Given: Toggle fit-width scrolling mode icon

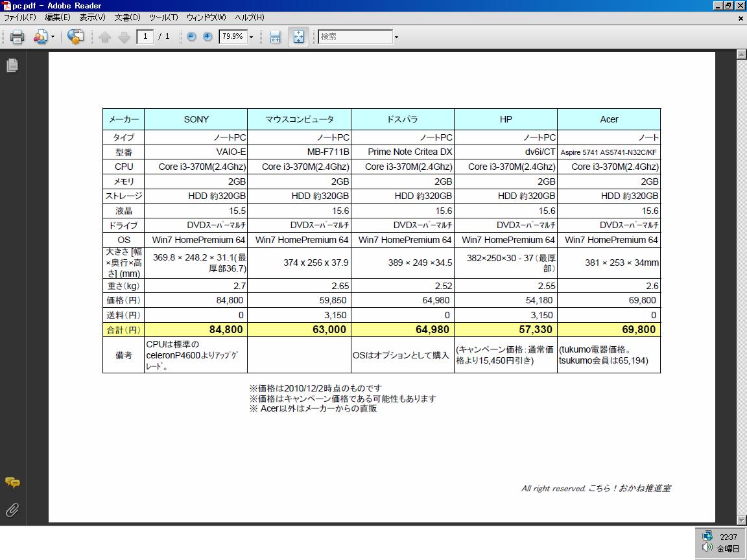Looking at the screenshot, I should [276, 37].
